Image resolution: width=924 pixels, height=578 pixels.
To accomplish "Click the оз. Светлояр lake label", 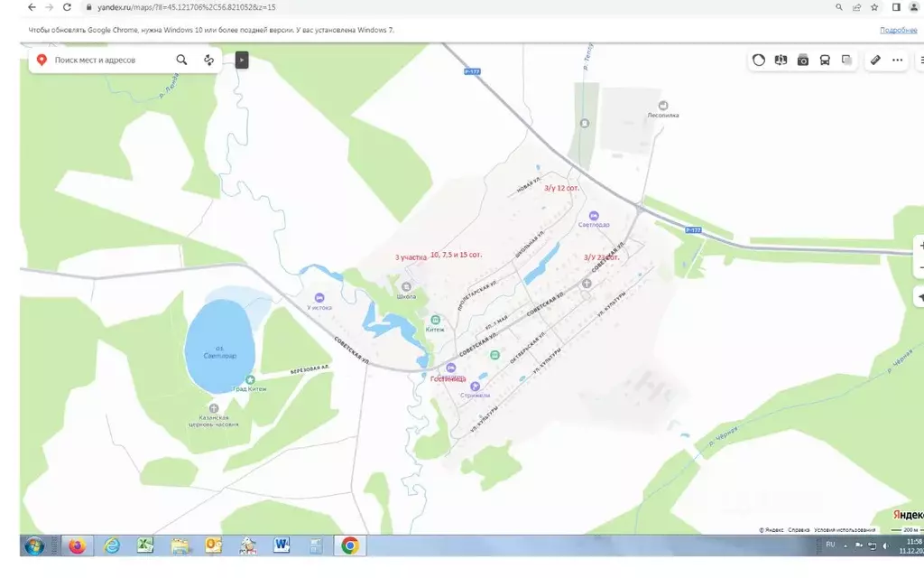I will pos(220,352).
